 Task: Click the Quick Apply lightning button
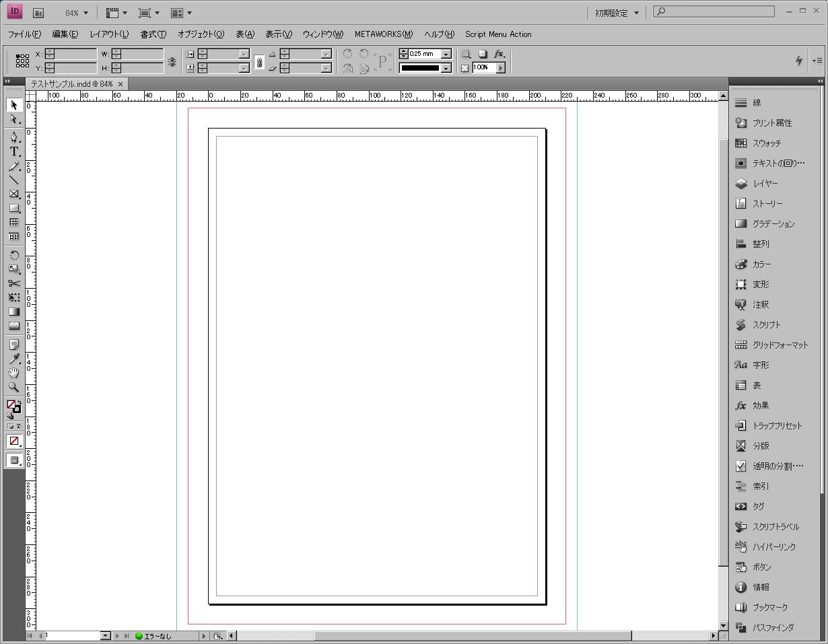(x=799, y=61)
